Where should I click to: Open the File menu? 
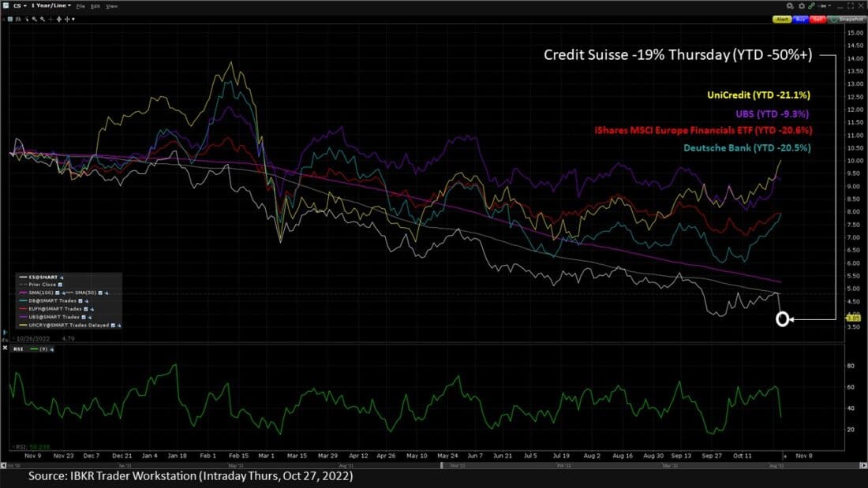coord(80,6)
